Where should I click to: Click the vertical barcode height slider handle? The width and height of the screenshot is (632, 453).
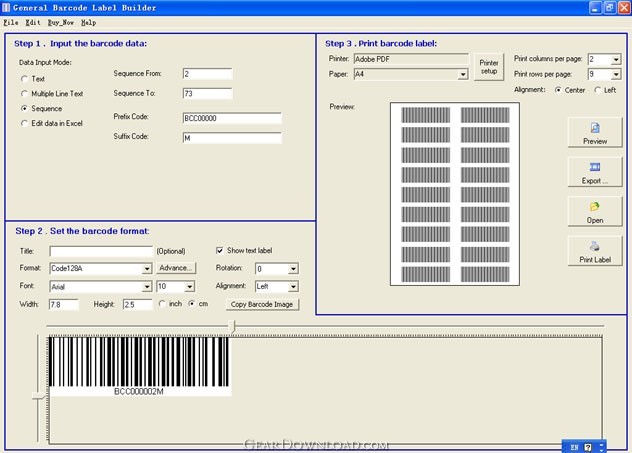[x=38, y=397]
